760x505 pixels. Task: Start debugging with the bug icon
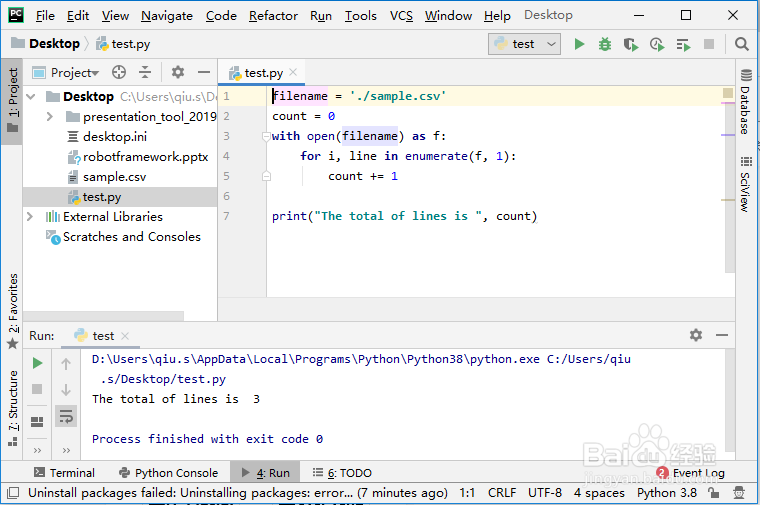tap(604, 44)
